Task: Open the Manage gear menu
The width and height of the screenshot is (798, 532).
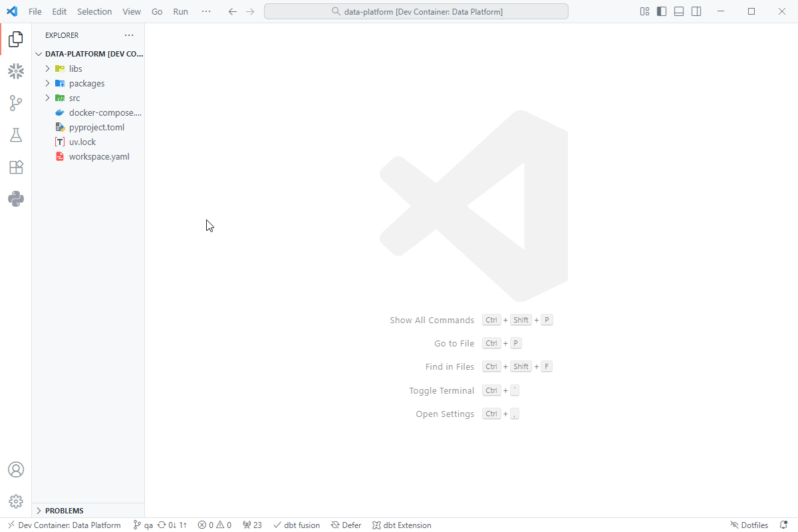Action: [x=16, y=501]
